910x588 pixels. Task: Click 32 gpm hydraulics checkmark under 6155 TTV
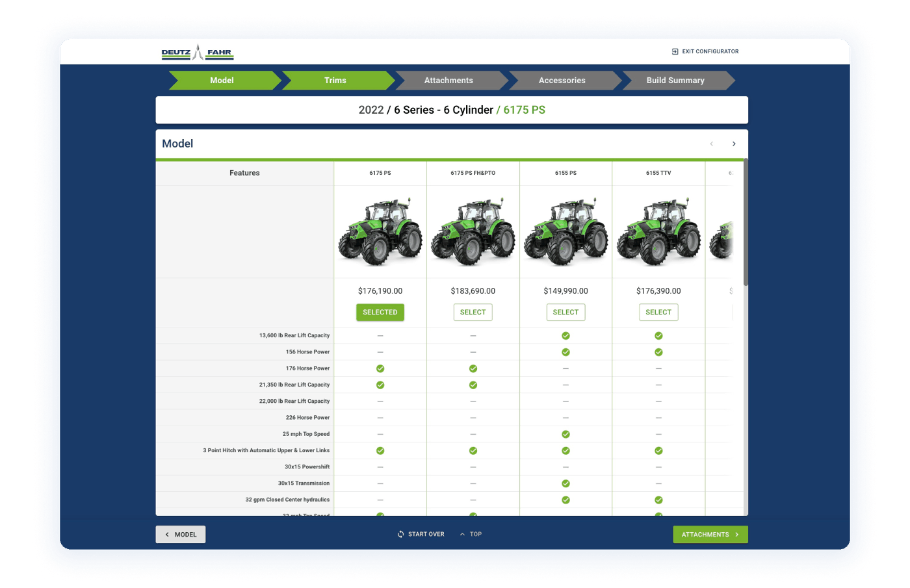click(658, 500)
